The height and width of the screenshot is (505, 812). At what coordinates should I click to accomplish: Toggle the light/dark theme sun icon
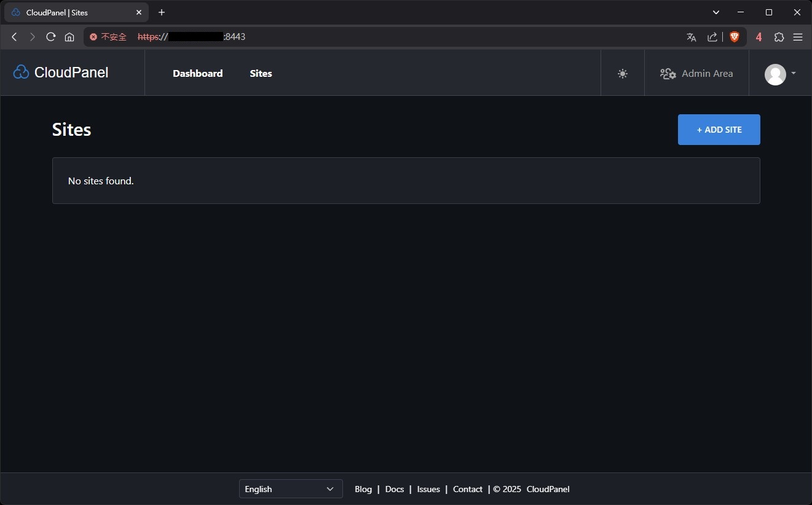[x=623, y=74]
